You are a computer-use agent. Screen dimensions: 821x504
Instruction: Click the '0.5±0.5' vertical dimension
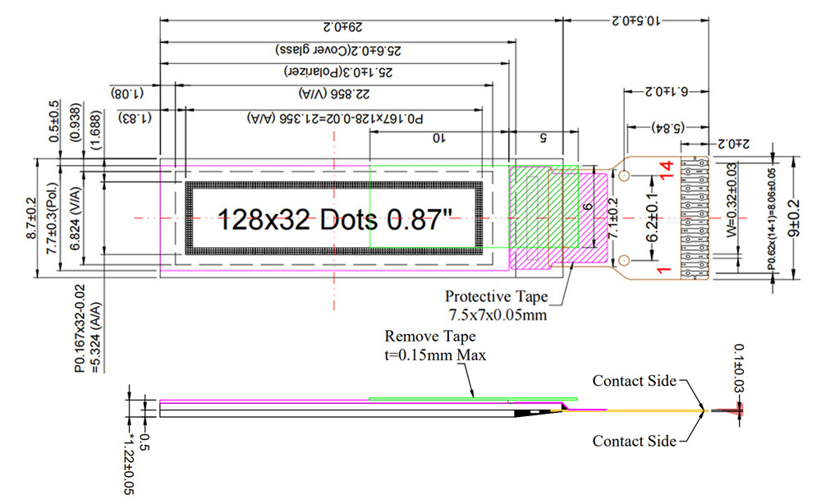point(54,121)
